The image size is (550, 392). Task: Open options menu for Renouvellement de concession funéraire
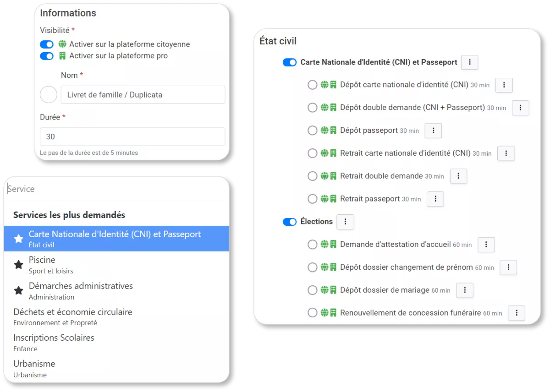517,313
